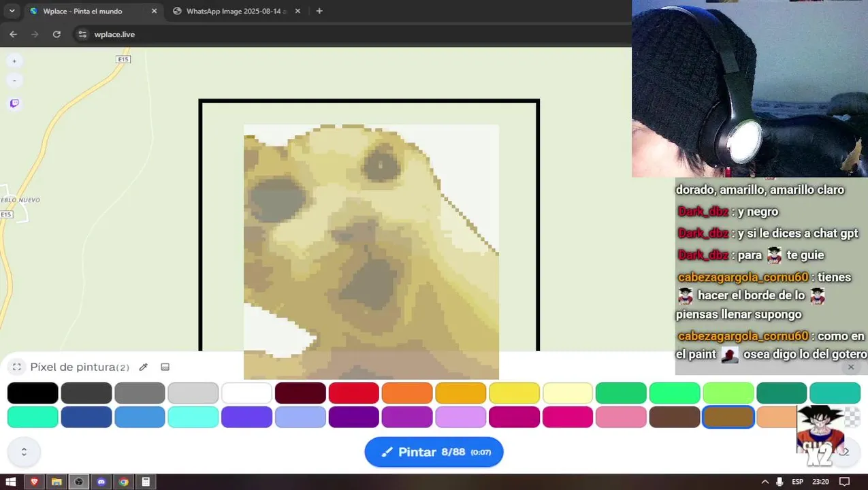Choose the dark teal green swatch
This screenshot has height=490, width=868.
(782, 393)
